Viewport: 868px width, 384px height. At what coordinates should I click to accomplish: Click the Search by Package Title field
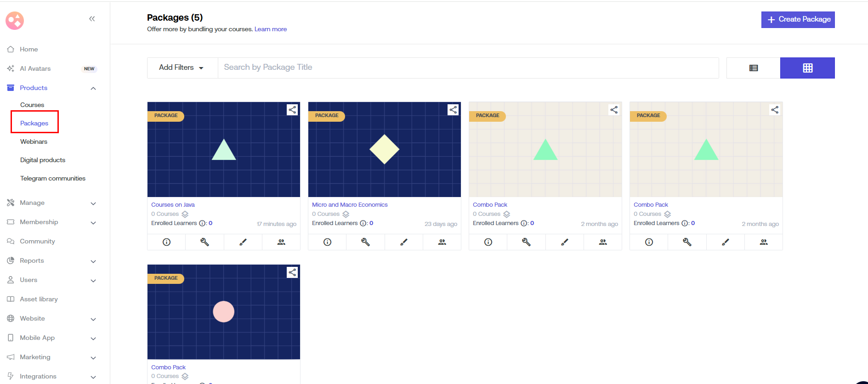point(468,68)
